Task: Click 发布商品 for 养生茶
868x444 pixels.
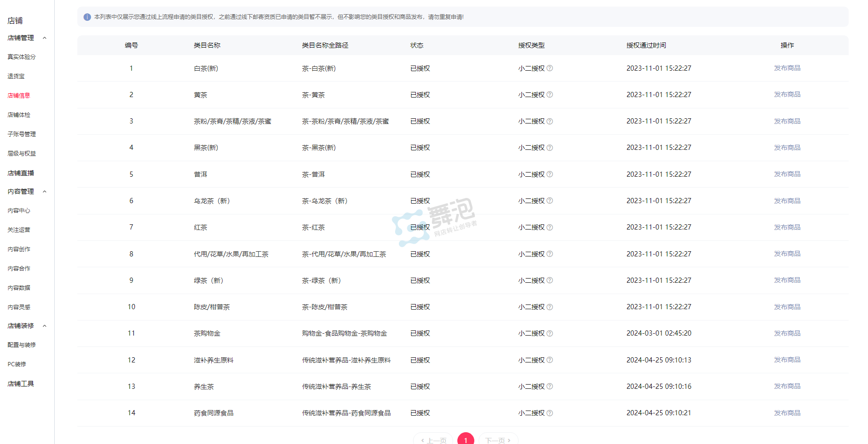Action: click(x=787, y=386)
